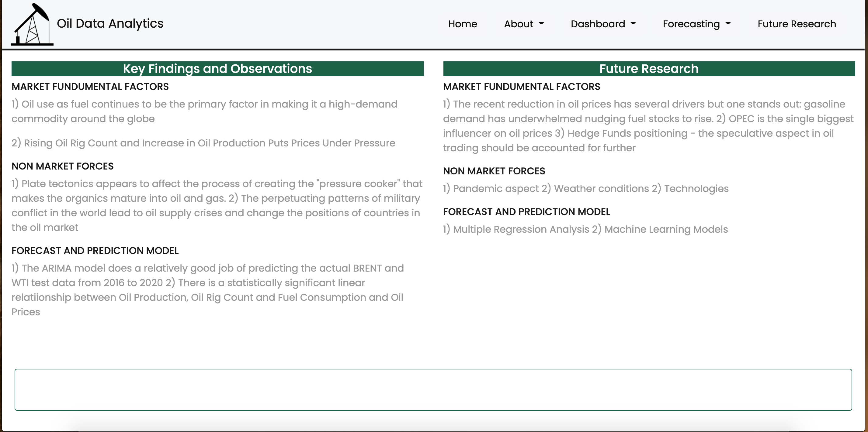Click the Key Findings and Observations green header
The width and height of the screenshot is (868, 432).
point(217,69)
